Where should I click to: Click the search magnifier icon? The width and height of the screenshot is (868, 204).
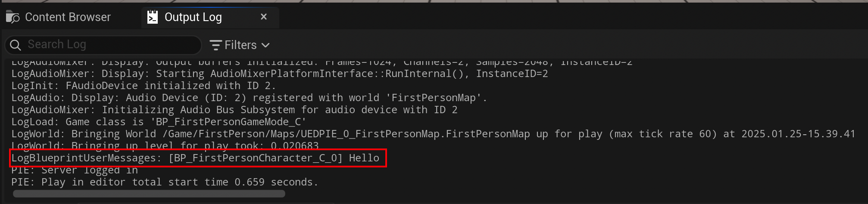pyautogui.click(x=16, y=45)
